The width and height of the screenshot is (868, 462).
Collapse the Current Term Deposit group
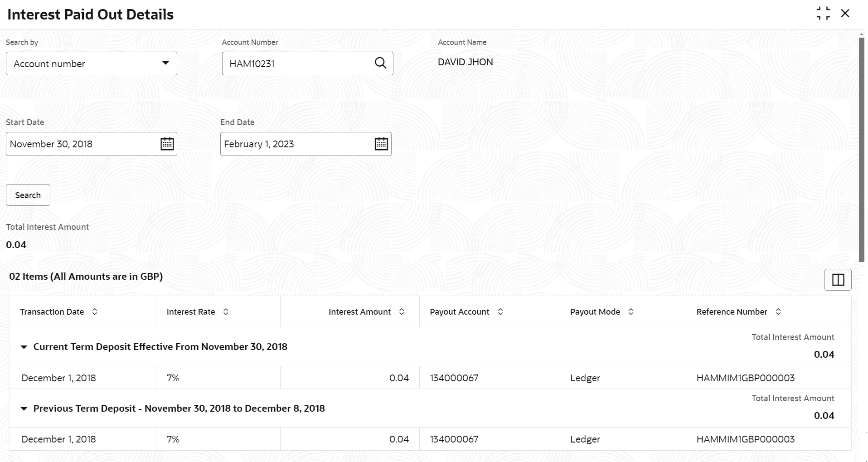coord(24,347)
